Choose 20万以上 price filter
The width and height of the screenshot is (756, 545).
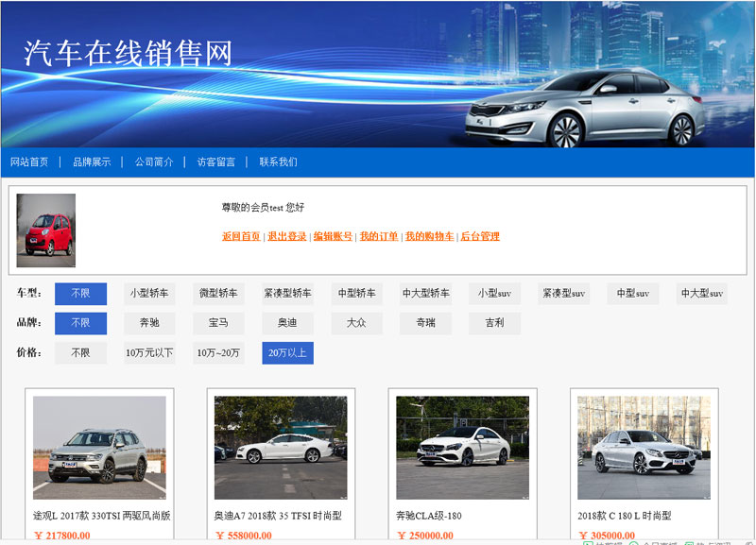pyautogui.click(x=288, y=353)
